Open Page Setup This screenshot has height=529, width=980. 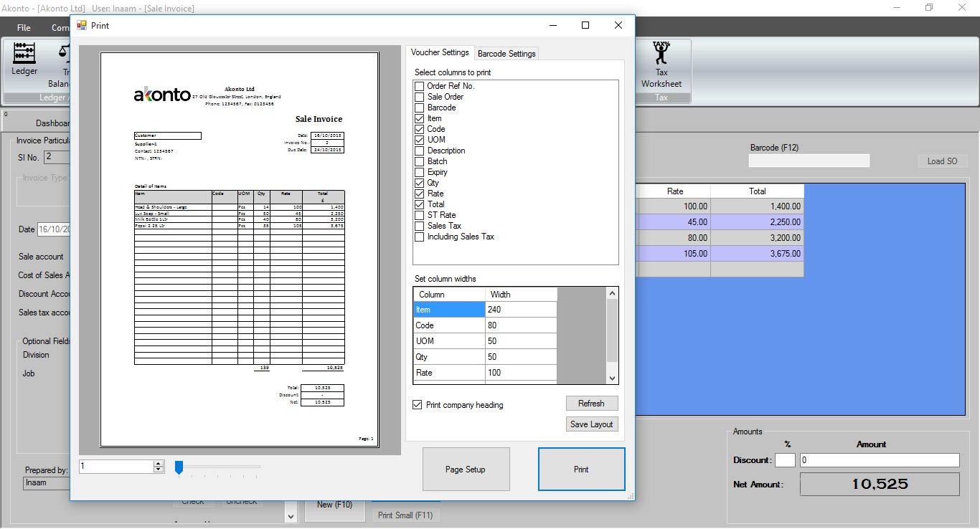click(x=466, y=470)
